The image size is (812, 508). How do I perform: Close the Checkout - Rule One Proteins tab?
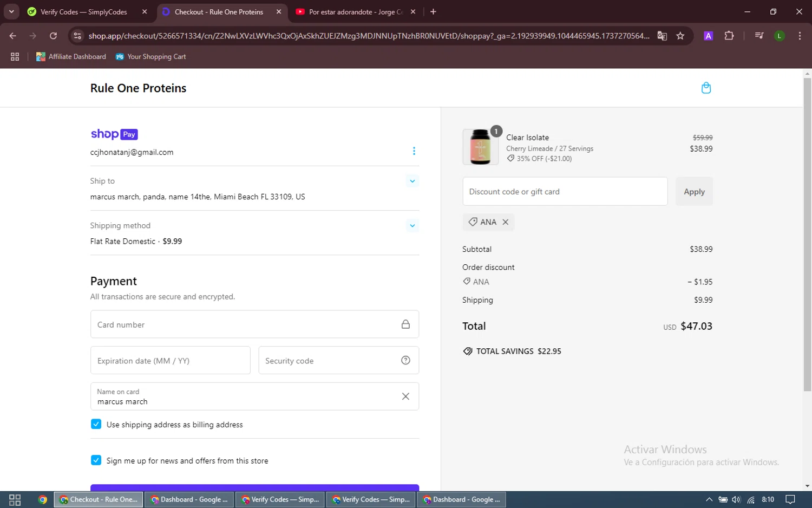pos(279,12)
